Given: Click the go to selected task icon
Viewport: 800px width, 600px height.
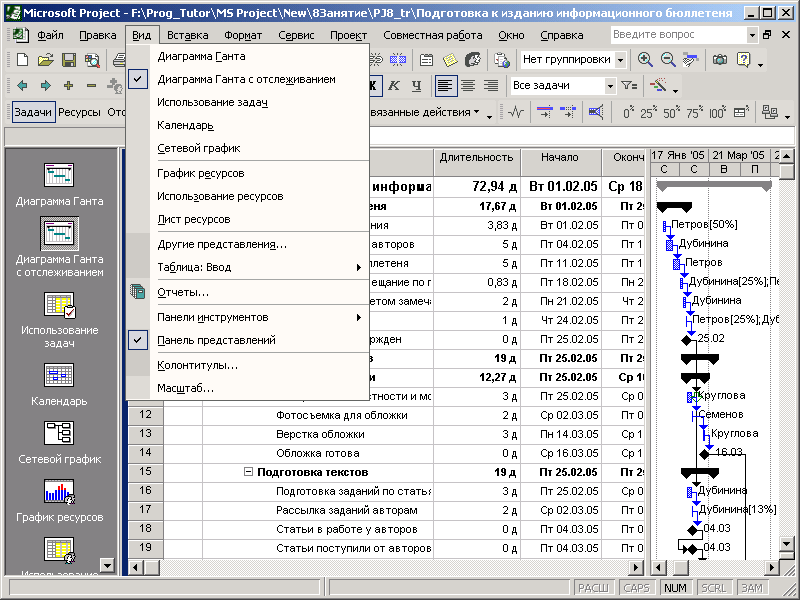Looking at the screenshot, I should click(691, 60).
